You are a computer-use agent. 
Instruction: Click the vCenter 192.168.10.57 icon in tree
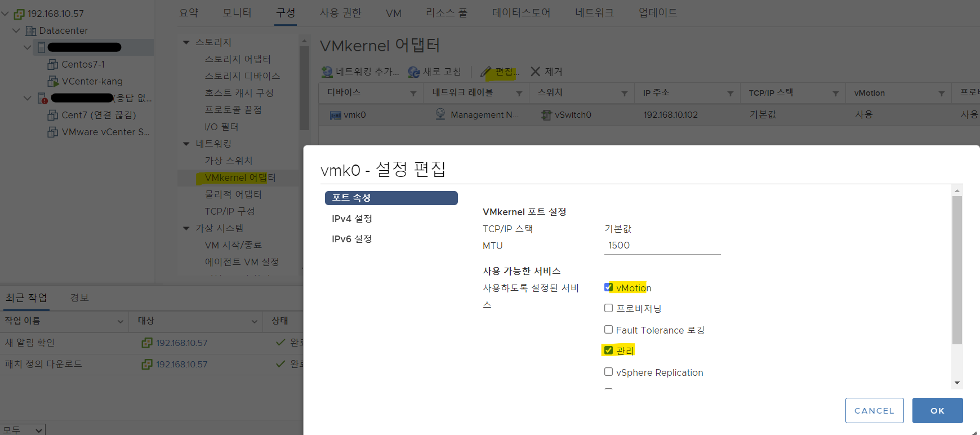19,14
